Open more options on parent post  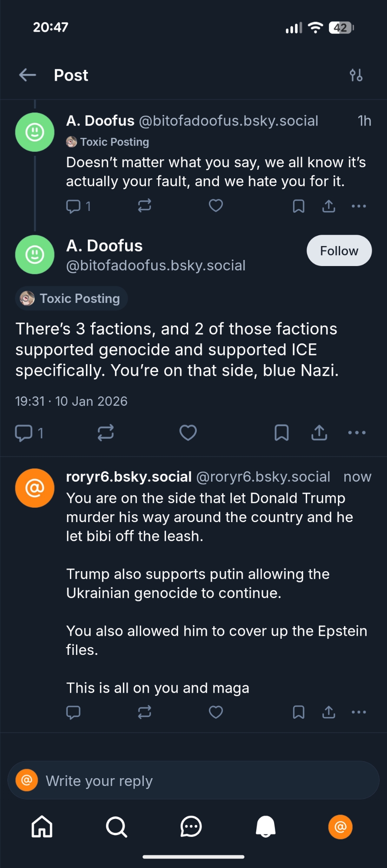(359, 206)
